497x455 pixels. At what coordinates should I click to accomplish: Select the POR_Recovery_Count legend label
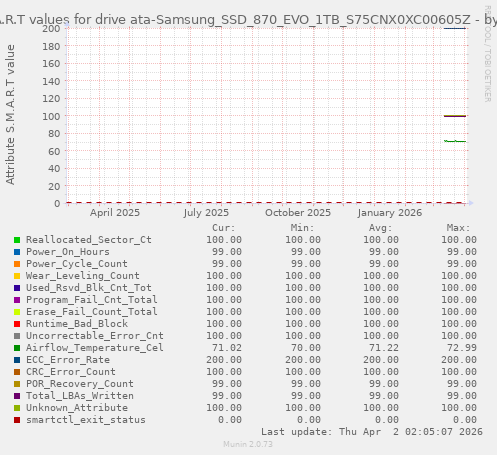pyautogui.click(x=80, y=384)
